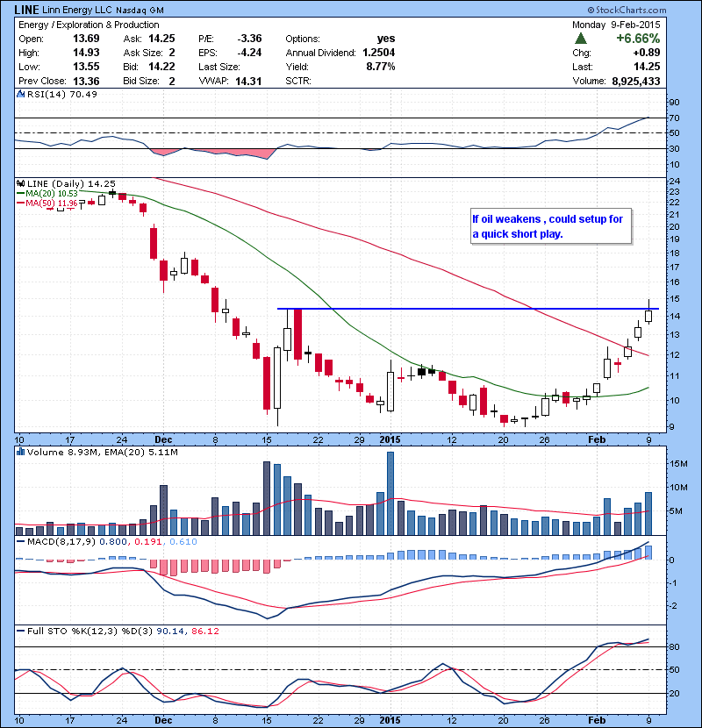Click the Monday 9-Feb-2015 date

click(x=616, y=25)
